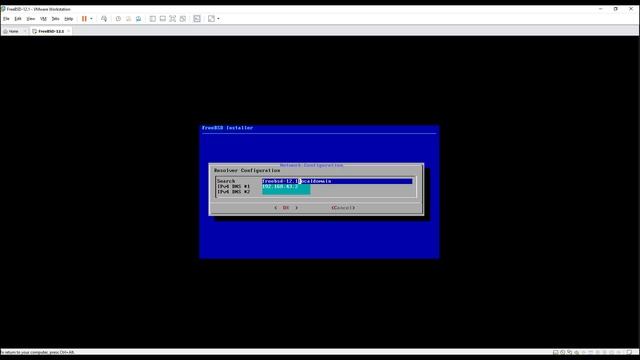Open the File menu
The width and height of the screenshot is (640, 360).
(6, 19)
